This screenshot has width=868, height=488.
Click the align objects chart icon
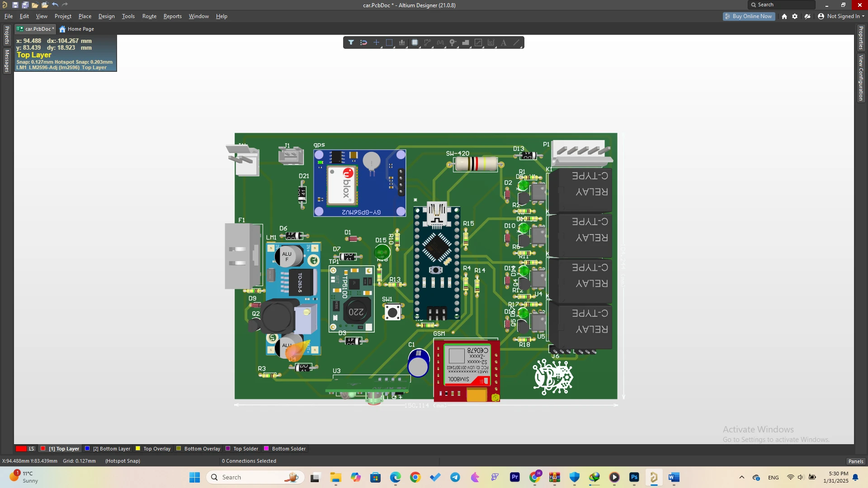(402, 42)
